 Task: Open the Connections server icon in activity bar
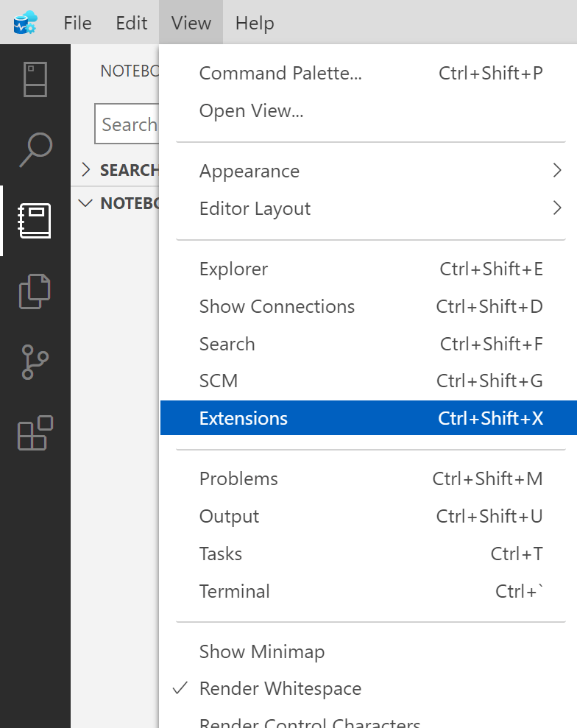click(x=35, y=79)
